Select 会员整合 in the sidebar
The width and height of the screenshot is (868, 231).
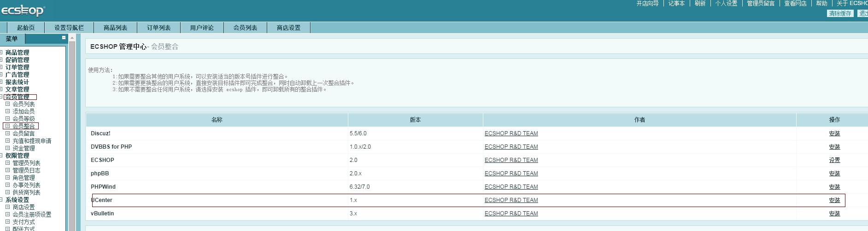coord(23,126)
